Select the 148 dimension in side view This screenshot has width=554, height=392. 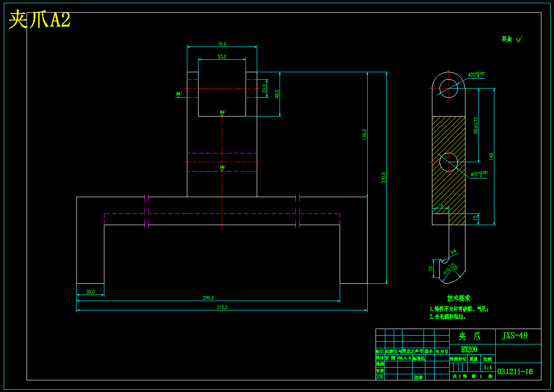[x=491, y=156]
